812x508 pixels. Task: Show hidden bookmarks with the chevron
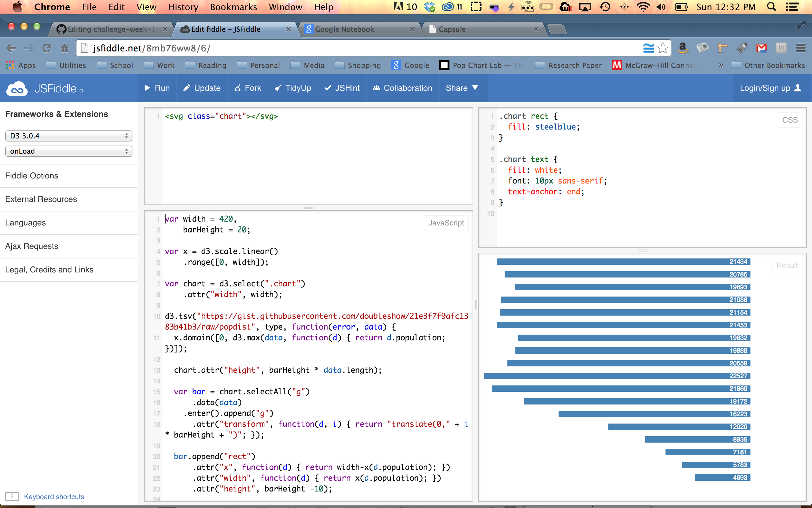[x=721, y=65]
